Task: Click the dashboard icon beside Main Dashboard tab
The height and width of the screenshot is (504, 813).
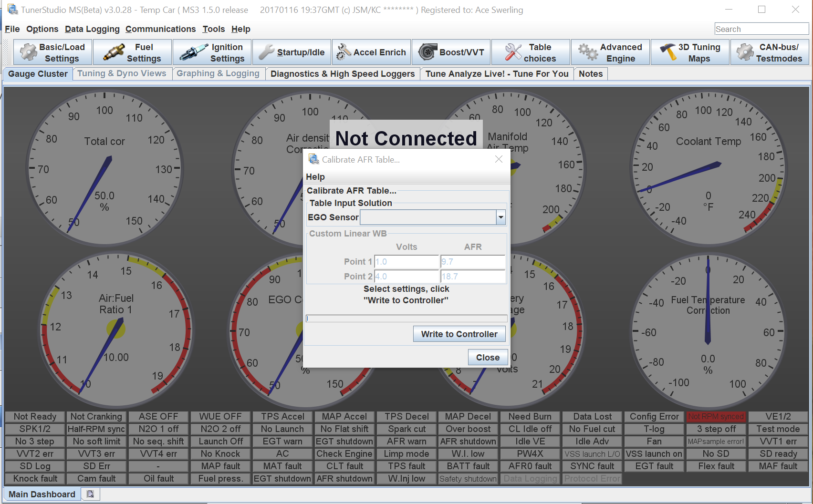Action: click(x=90, y=494)
